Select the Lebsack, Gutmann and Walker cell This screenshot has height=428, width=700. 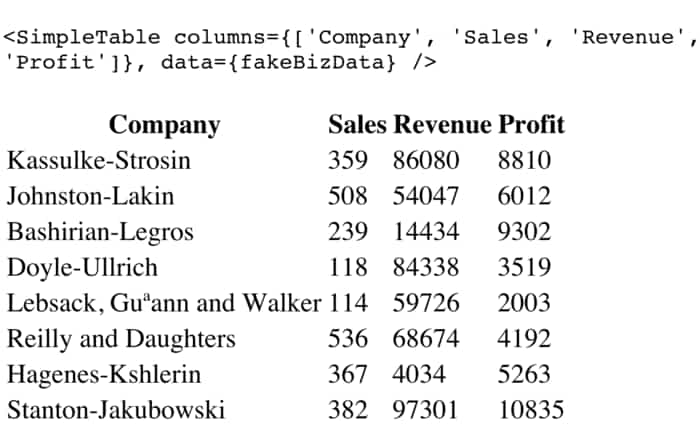(x=164, y=303)
